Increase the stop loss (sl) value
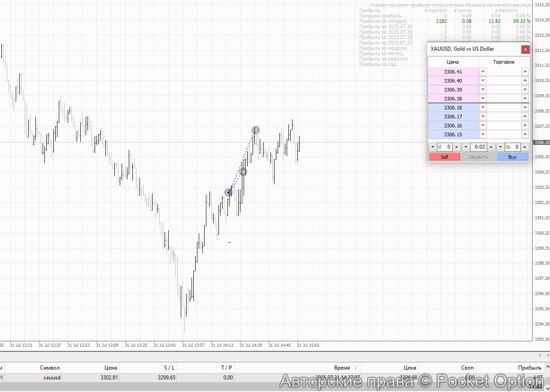550x392 pixels. point(456,147)
